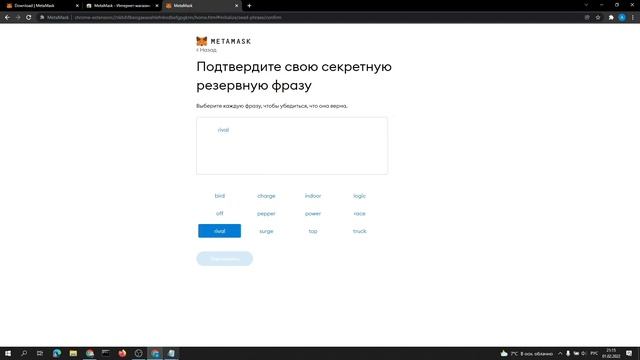Select the word 'race'
The width and height of the screenshot is (640, 360).
pos(359,213)
